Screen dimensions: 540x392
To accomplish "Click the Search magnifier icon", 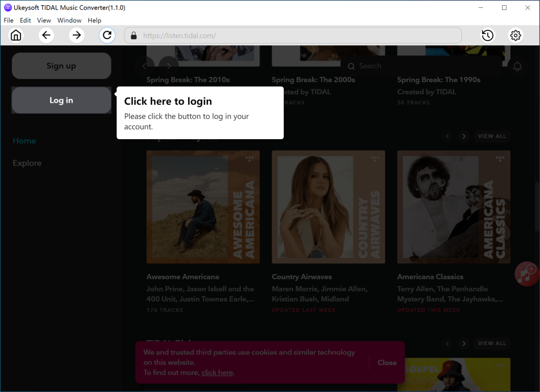I will tap(351, 66).
